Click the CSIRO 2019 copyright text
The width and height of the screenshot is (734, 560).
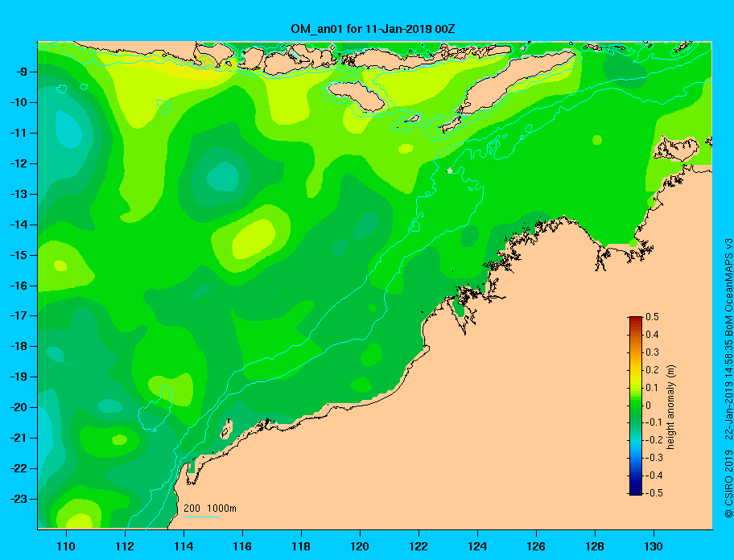[728, 484]
